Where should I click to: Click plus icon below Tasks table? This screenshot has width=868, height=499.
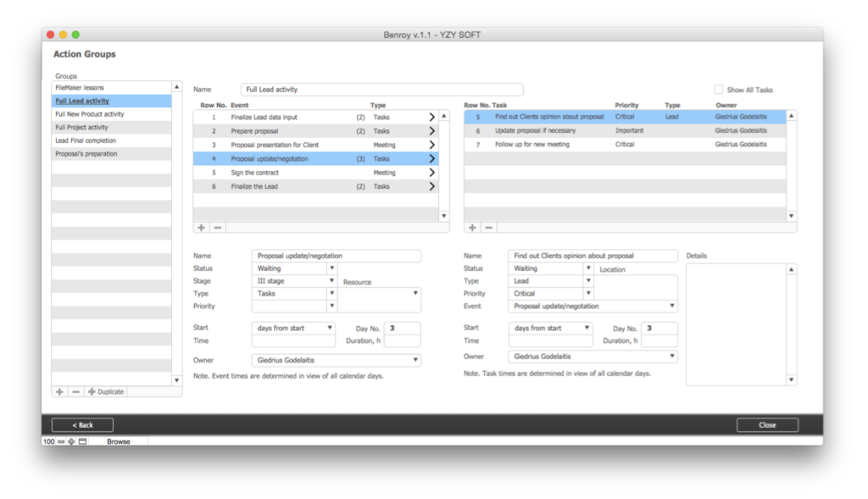(472, 228)
